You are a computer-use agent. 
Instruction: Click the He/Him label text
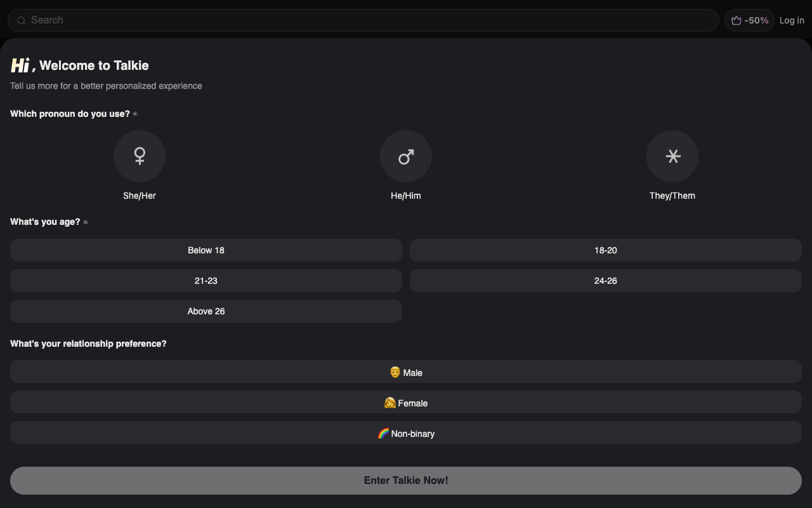[406, 196]
